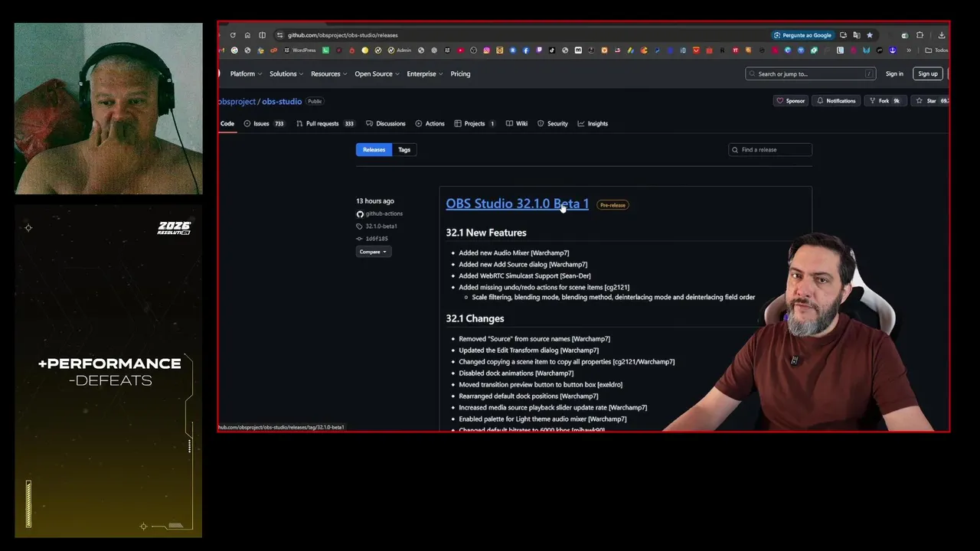Open the Discussions tab
980x551 pixels.
click(x=386, y=124)
